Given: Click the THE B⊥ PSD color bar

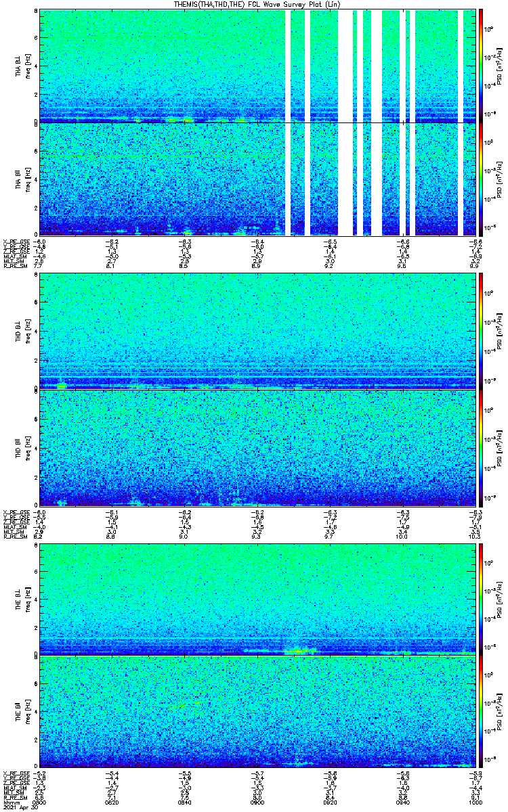Looking at the screenshot, I should pos(482,600).
